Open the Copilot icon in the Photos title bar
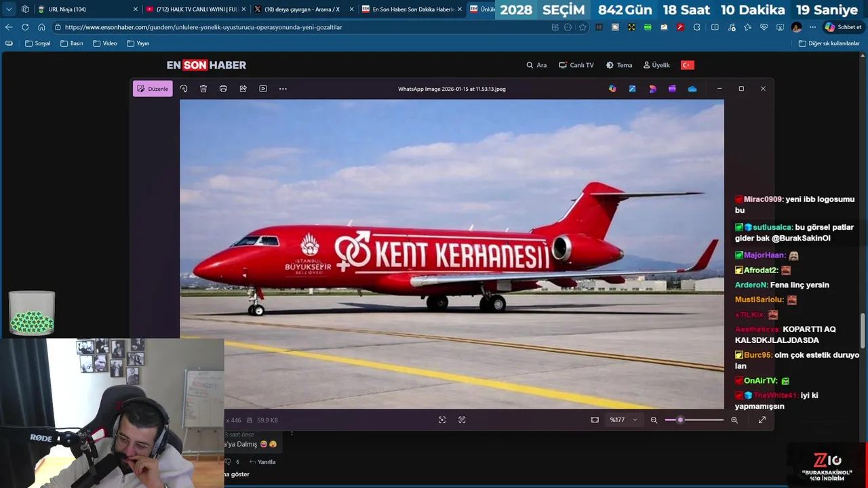Screen dimensions: 868x488 pos(612,89)
